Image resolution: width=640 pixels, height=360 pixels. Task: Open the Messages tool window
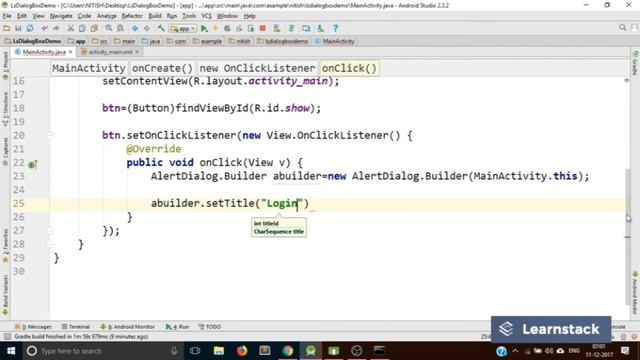tap(33, 327)
